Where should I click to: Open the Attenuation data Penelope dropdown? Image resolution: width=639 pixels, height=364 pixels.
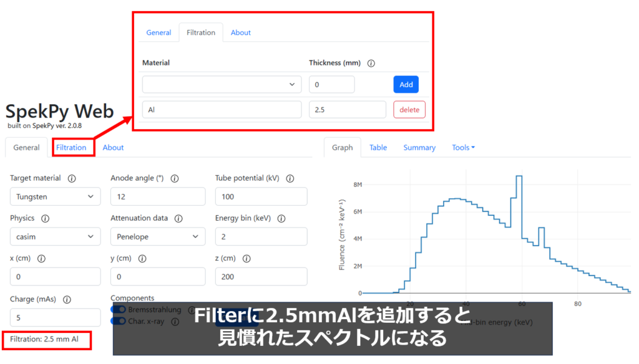pyautogui.click(x=158, y=237)
